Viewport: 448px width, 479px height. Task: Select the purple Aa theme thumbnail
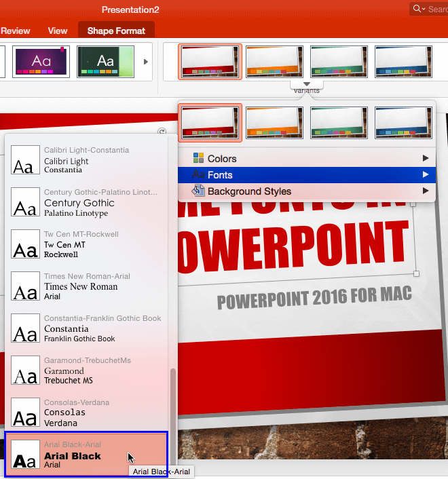pyautogui.click(x=41, y=62)
